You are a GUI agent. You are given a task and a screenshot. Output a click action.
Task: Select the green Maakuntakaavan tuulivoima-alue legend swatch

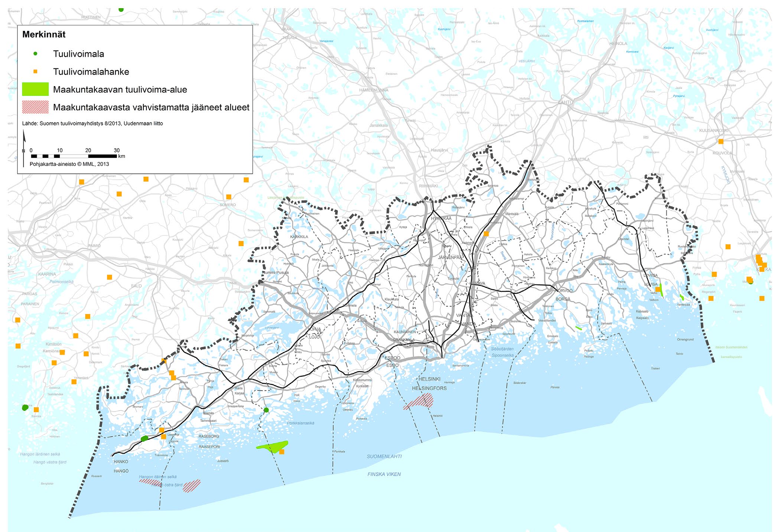point(35,89)
